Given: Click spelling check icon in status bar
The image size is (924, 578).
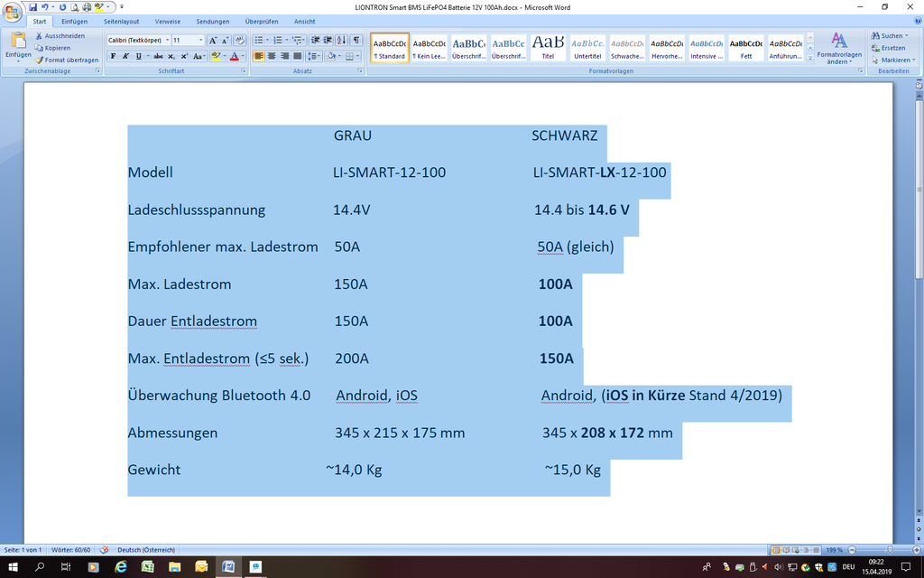Looking at the screenshot, I should click(105, 550).
